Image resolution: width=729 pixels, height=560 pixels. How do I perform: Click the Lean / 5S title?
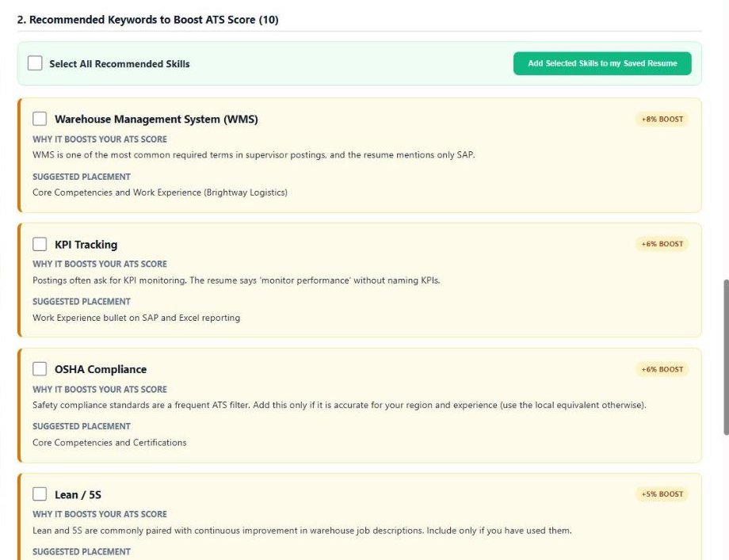(78, 494)
